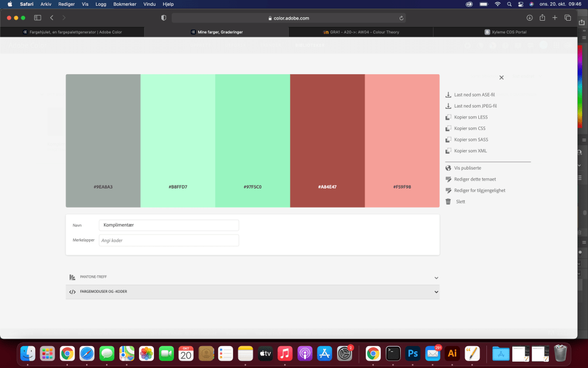Click the Navn field containing Komplimentær

point(169,225)
